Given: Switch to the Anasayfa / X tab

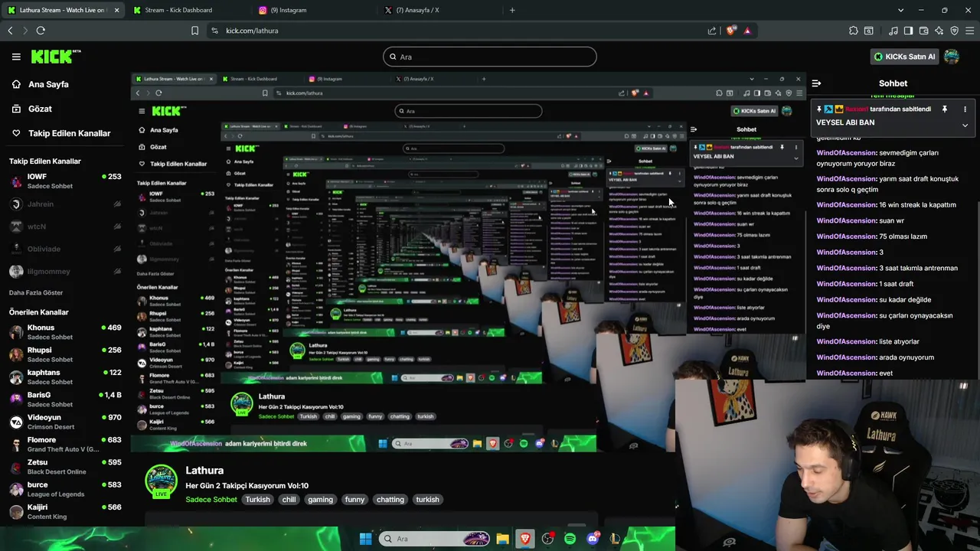Looking at the screenshot, I should pyautogui.click(x=438, y=10).
